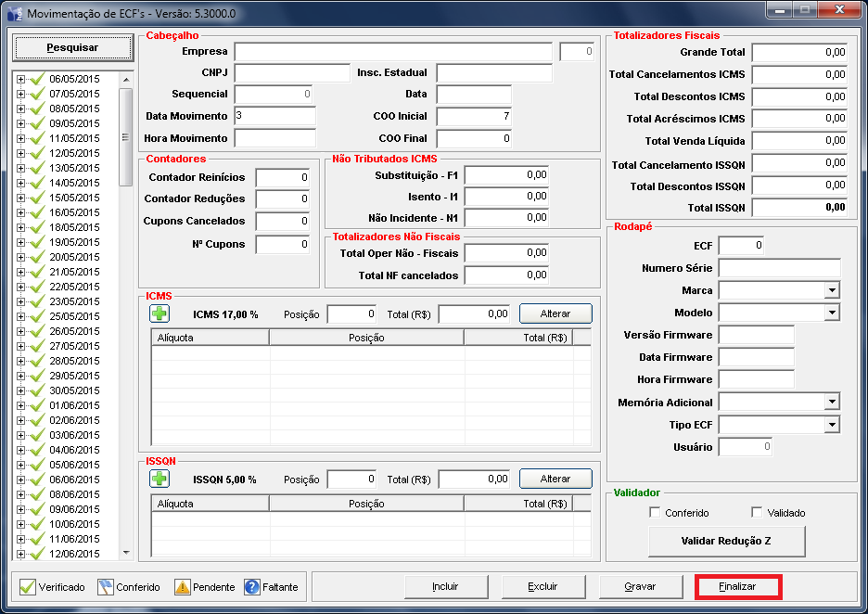Screen dimensions: 868x614
Task: Click the date list scroll down arrow
Action: pos(126,553)
